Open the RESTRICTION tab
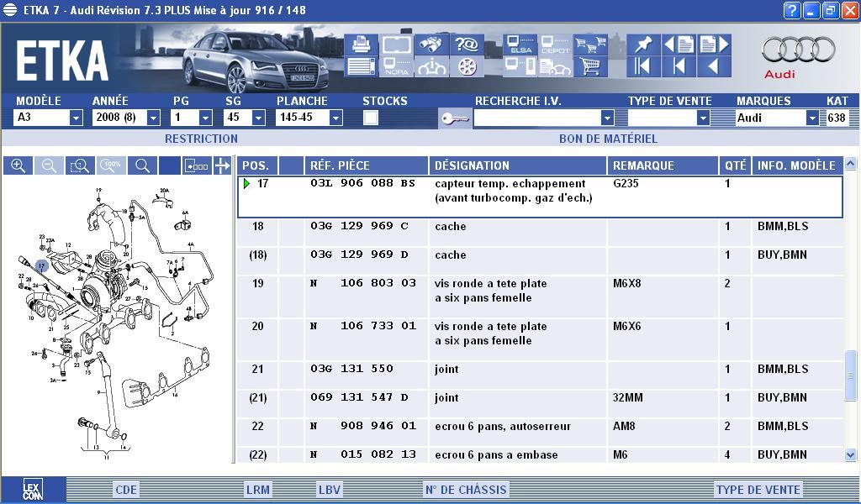The width and height of the screenshot is (861, 504). [201, 139]
